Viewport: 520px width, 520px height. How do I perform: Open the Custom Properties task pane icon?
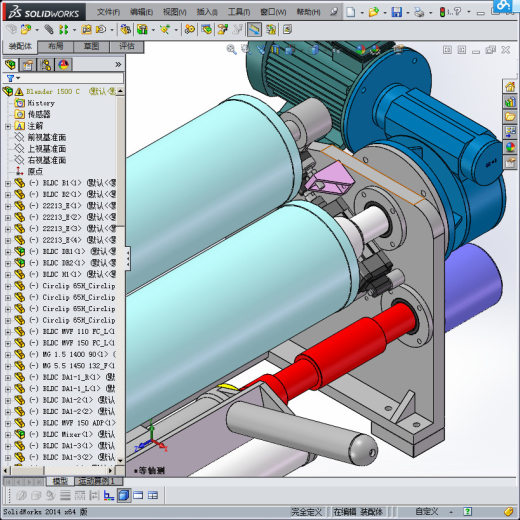point(510,162)
